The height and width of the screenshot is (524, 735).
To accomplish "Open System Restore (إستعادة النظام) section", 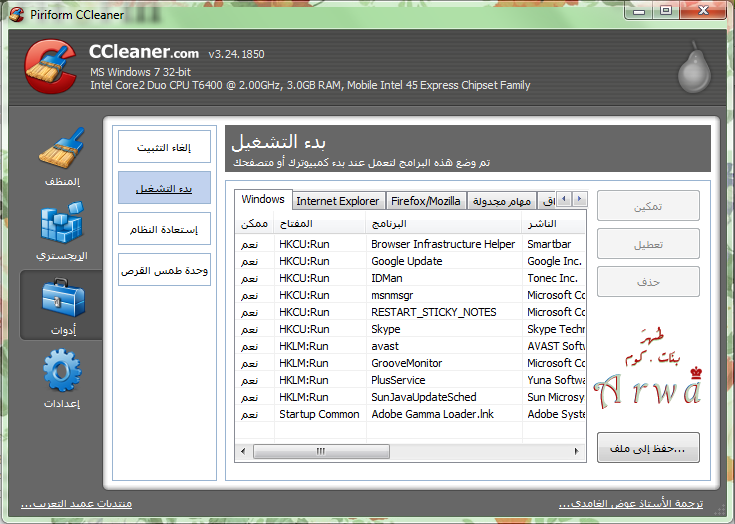I will click(164, 229).
